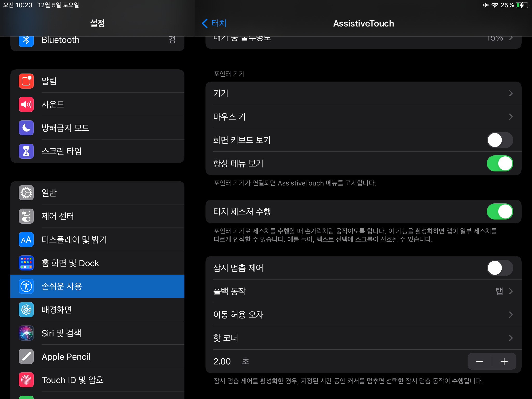Tap the Siri 및 검색 icon
This screenshot has height=399, width=532.
26,333
